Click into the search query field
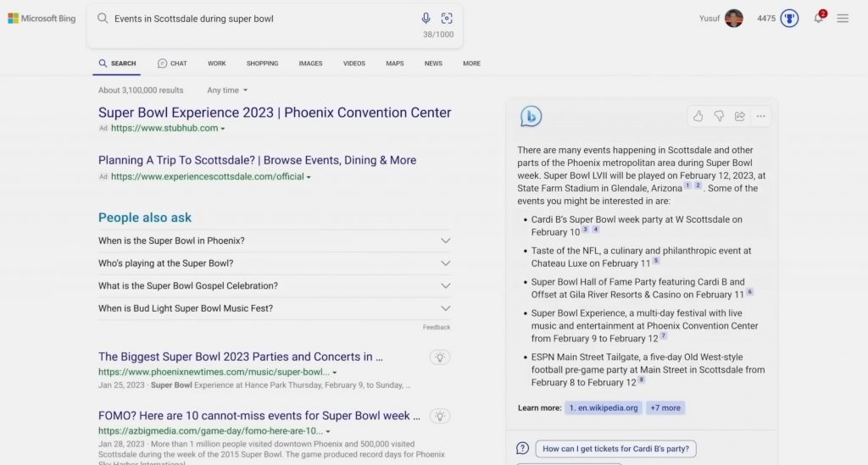Image resolution: width=868 pixels, height=465 pixels. pos(263,19)
